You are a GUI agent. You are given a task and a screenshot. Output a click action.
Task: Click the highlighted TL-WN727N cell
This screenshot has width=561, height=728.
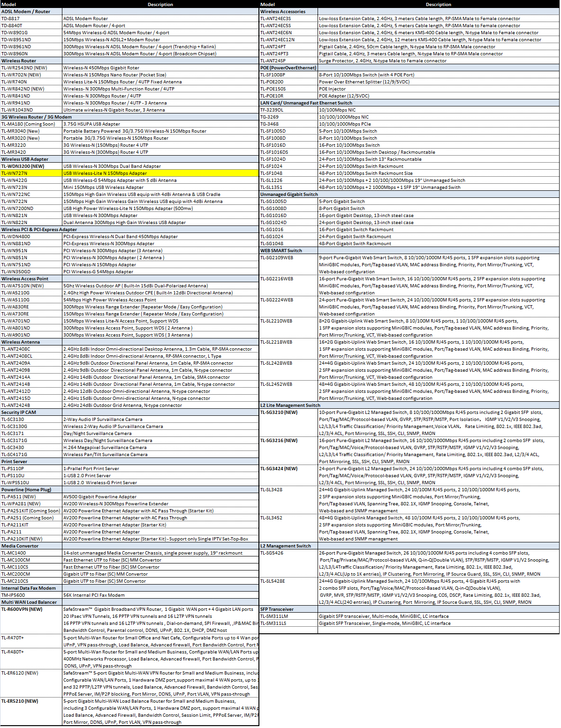click(31, 173)
